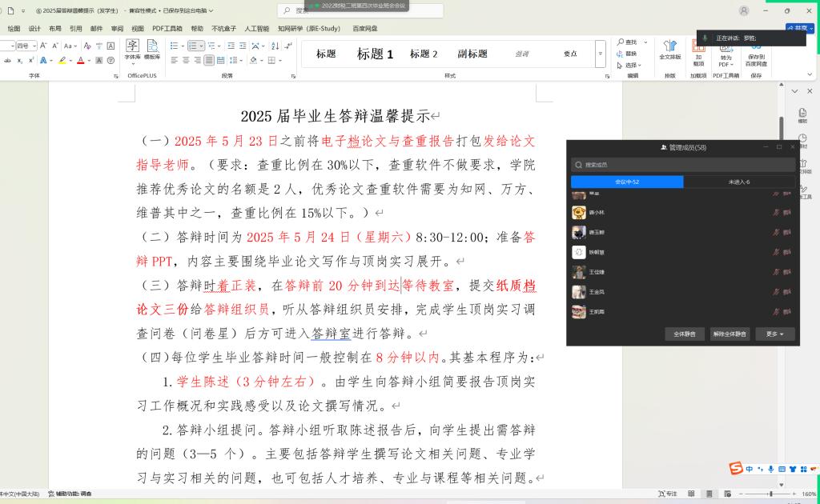Image resolution: width=820 pixels, height=504 pixels.
Task: Open the font size 四号 dropdown
Action: [34, 46]
